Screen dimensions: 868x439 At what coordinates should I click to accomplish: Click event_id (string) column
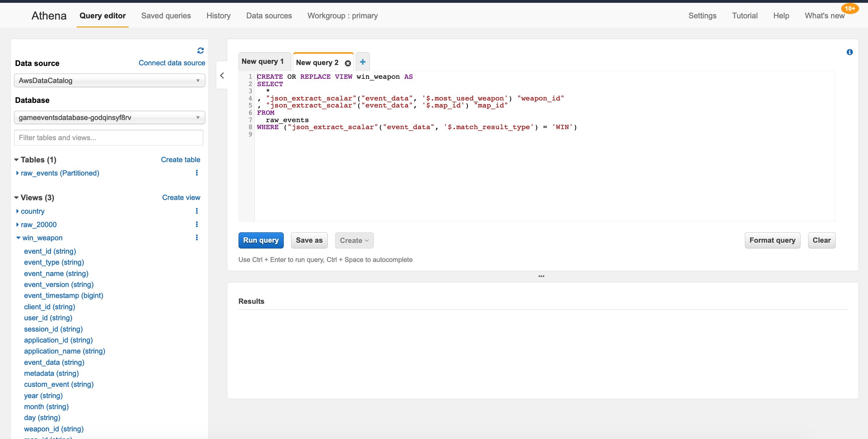pos(50,251)
